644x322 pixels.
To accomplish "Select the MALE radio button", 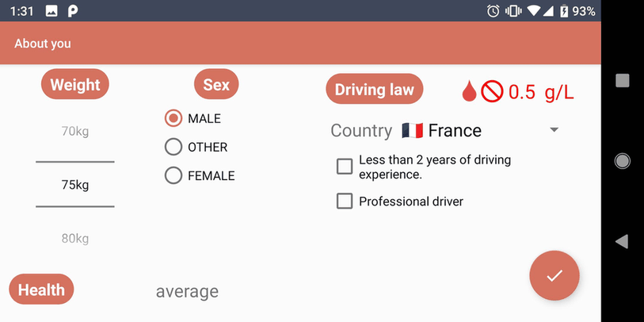I will click(x=173, y=119).
